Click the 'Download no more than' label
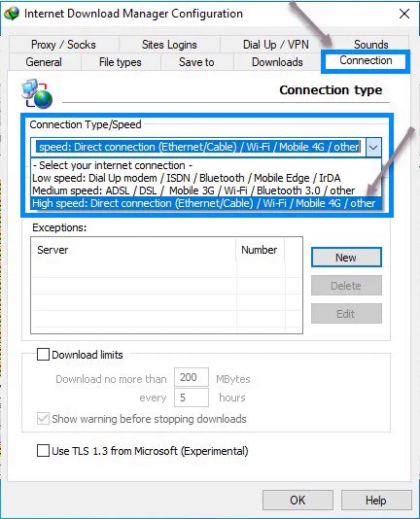This screenshot has width=420, height=519. tap(111, 379)
